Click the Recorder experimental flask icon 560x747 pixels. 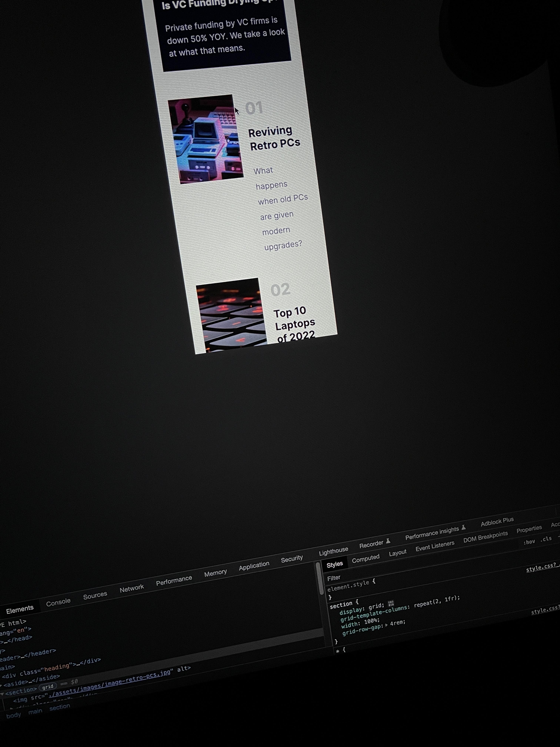coord(388,541)
